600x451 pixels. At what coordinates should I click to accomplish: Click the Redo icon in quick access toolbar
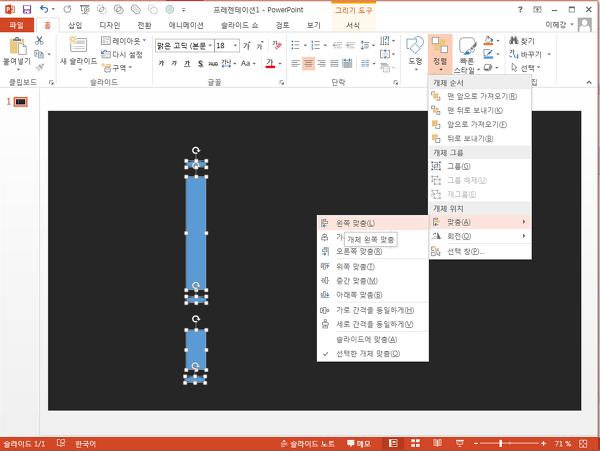point(67,9)
